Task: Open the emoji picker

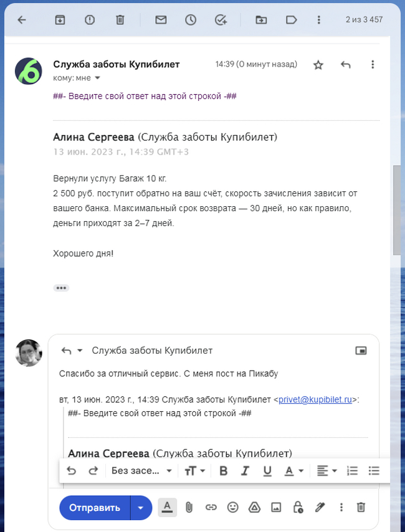Action: 232,508
